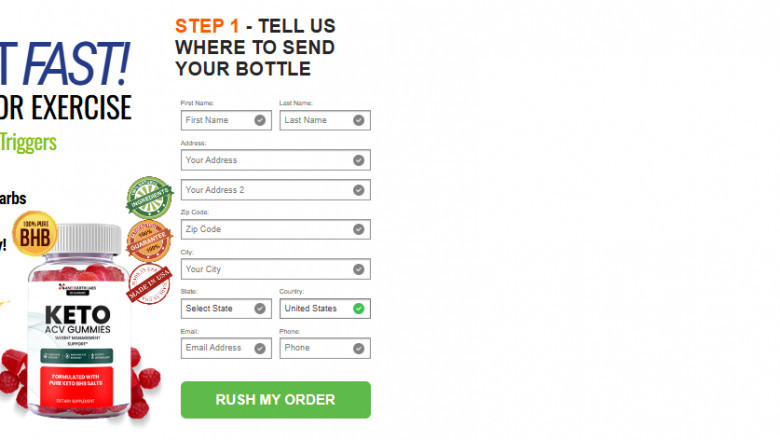Viewport: 780px width, 440px height.
Task: Focus the Phone number field
Action: [x=325, y=348]
